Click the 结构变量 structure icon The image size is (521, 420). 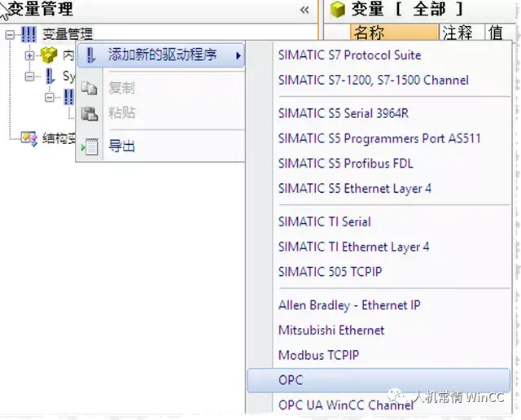pyautogui.click(x=29, y=138)
